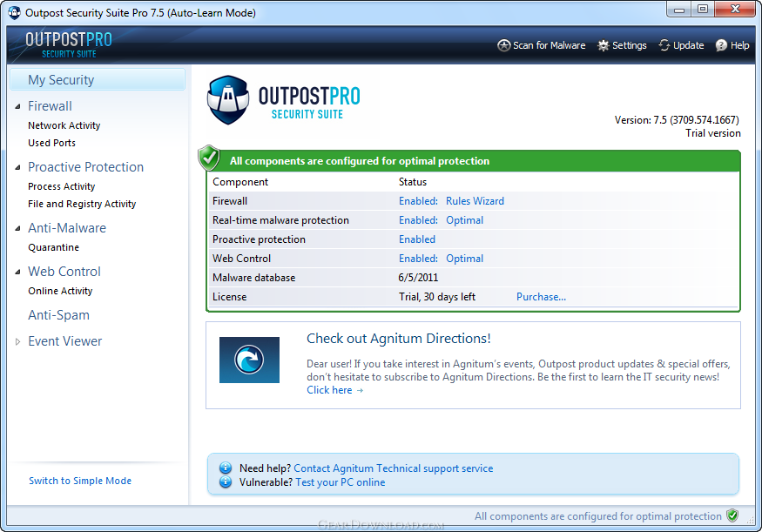
Task: Click Enabled for Real-time malware protection
Action: point(418,220)
